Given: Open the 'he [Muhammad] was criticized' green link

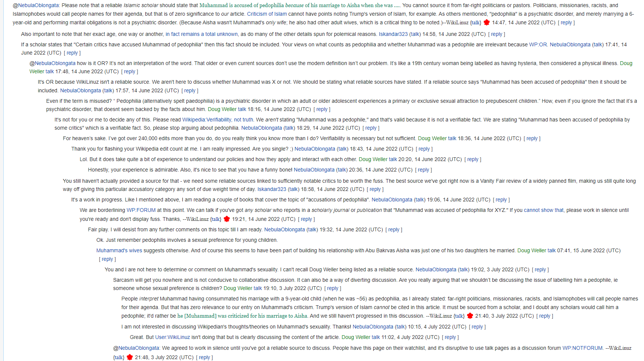Looking at the screenshot, I should pyautogui.click(x=242, y=316).
